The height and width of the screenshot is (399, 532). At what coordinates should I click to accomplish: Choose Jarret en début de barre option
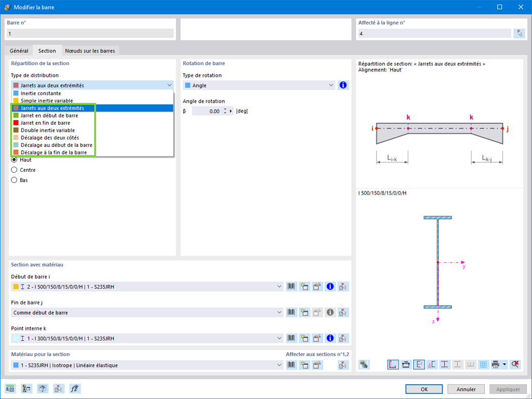point(92,116)
